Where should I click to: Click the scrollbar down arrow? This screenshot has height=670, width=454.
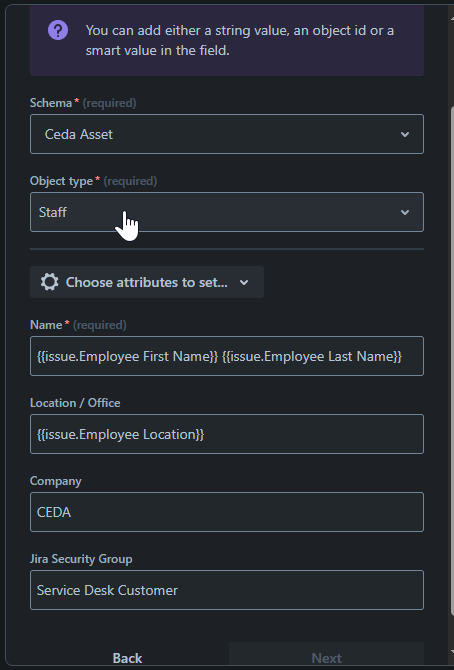[x=451, y=652]
